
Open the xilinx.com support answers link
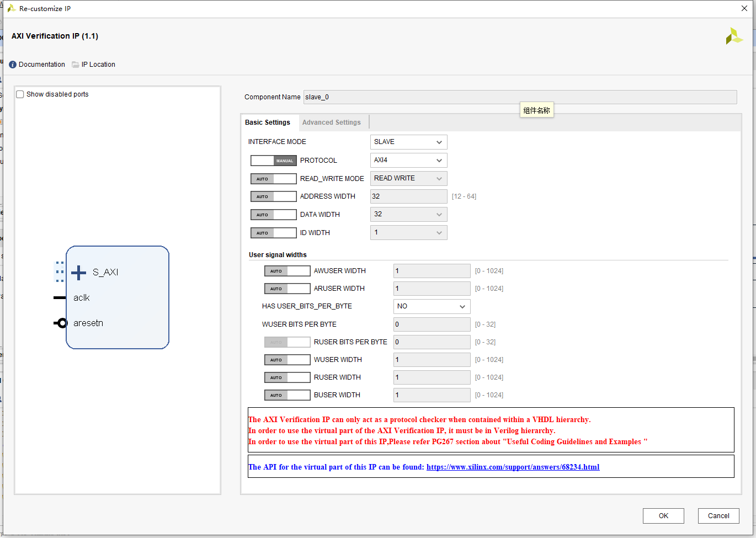click(513, 467)
